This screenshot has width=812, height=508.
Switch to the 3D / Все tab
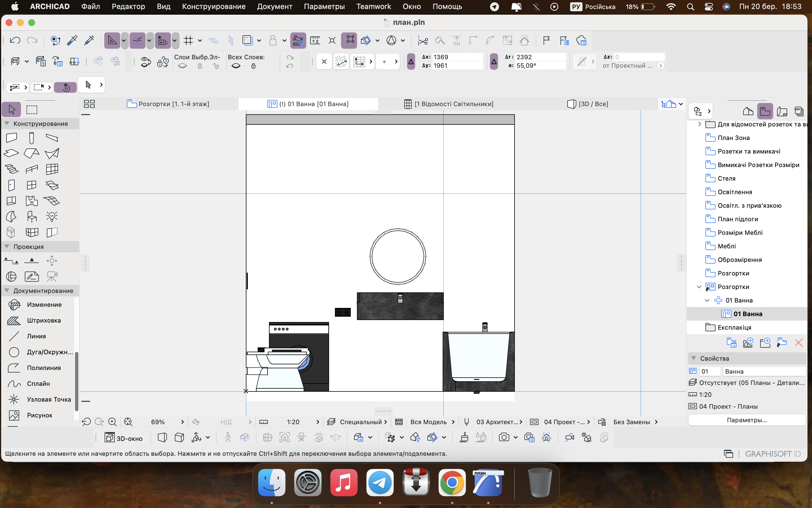click(x=588, y=104)
